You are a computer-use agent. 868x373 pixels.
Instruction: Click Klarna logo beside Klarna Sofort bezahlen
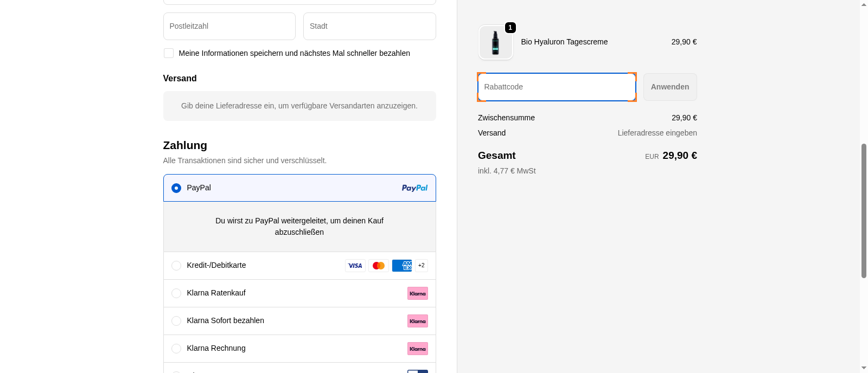tap(418, 321)
